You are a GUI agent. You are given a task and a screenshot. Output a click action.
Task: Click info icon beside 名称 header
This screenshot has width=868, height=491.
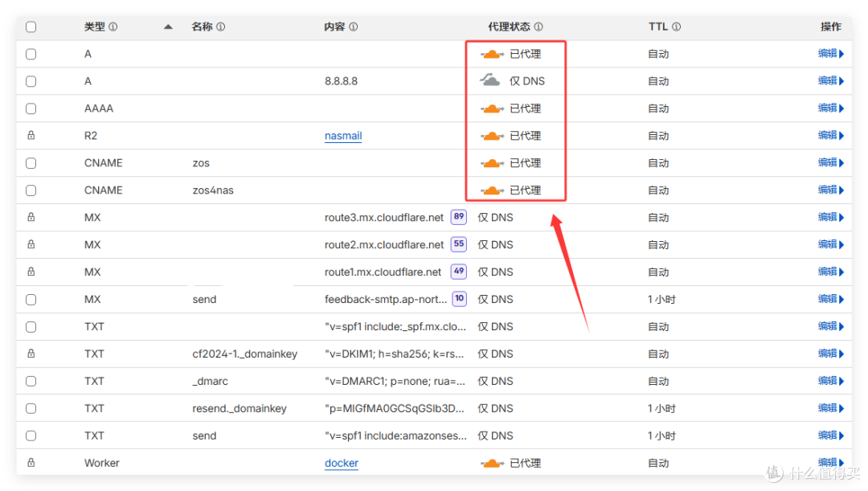(x=220, y=27)
